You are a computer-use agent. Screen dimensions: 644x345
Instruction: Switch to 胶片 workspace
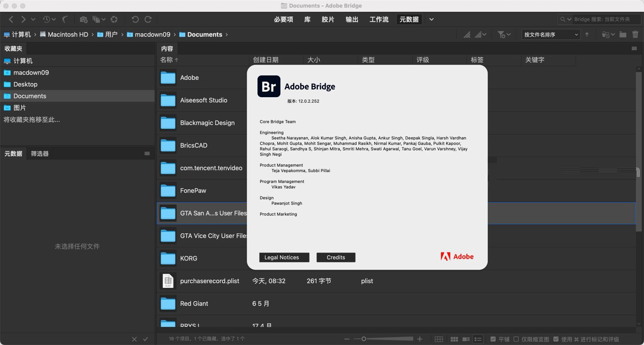(x=328, y=19)
